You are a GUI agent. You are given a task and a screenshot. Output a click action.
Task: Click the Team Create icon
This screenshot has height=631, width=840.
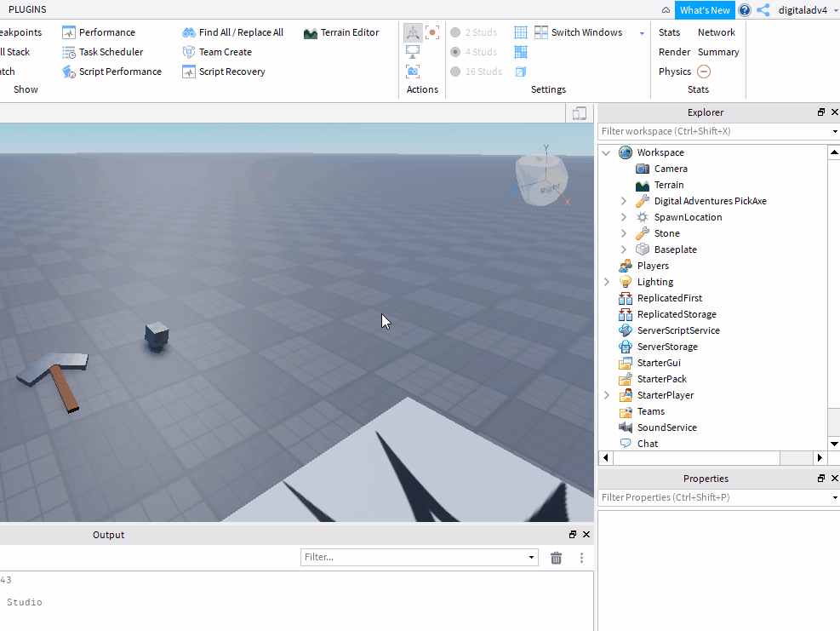pyautogui.click(x=189, y=52)
